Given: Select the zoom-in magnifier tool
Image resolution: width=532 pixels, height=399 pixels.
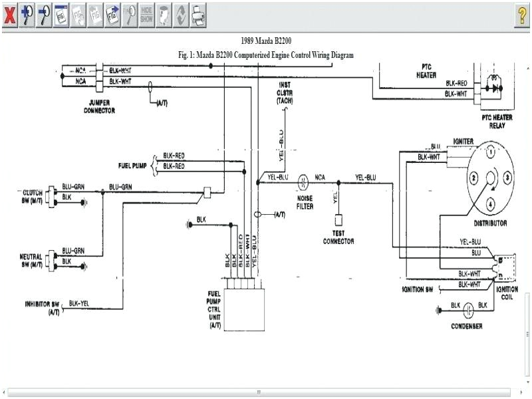Looking at the screenshot, I should [x=26, y=15].
